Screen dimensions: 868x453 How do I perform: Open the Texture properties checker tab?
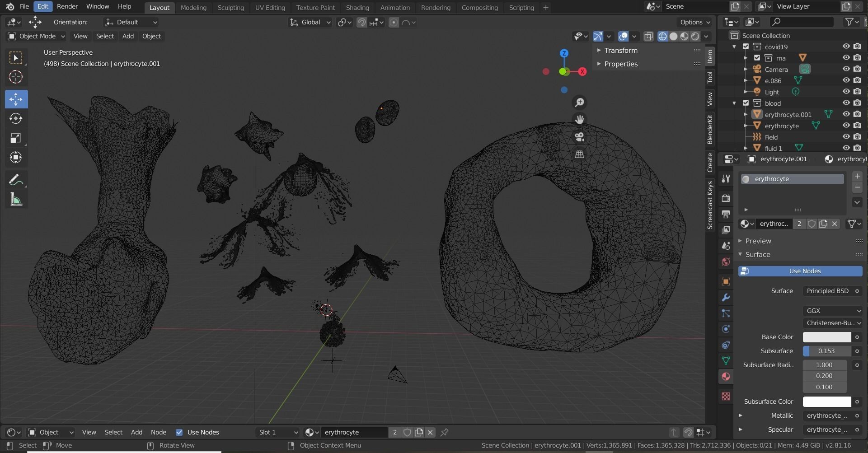(726, 396)
